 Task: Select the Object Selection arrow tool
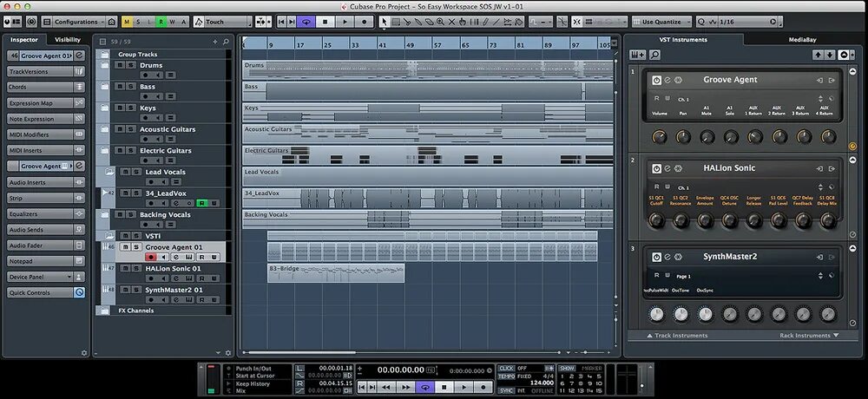tap(385, 23)
